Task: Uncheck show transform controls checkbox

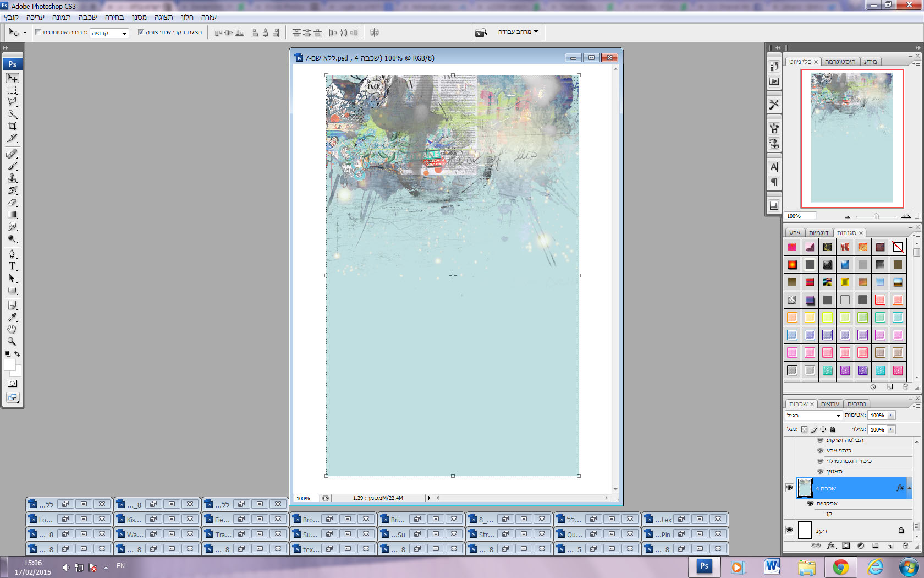Action: 141,32
